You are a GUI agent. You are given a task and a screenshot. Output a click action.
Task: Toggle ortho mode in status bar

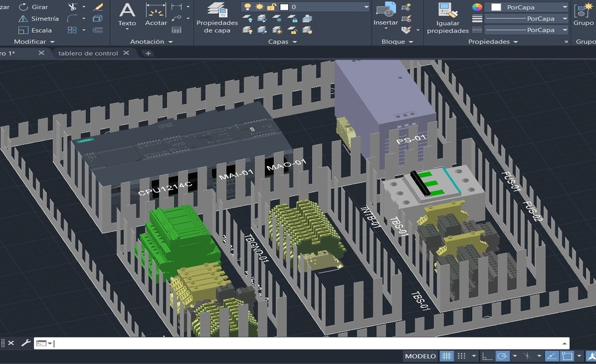click(x=487, y=356)
